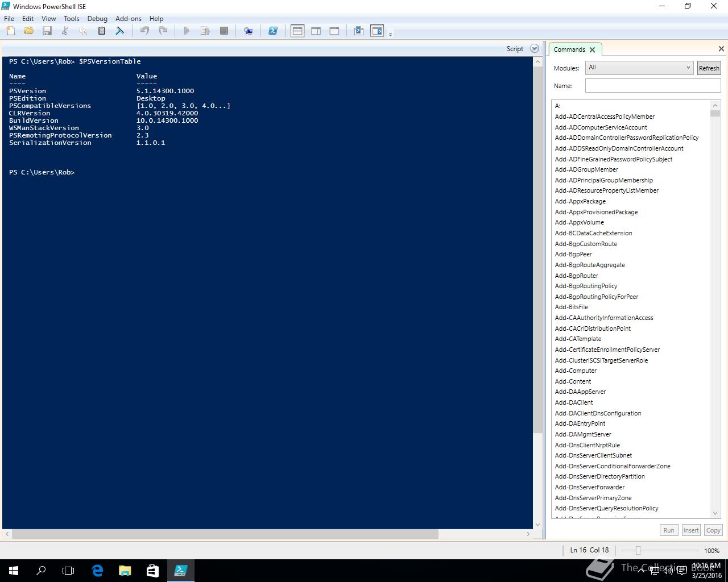
Task: Select Add-BgpPeer in the command list
Action: click(x=573, y=254)
